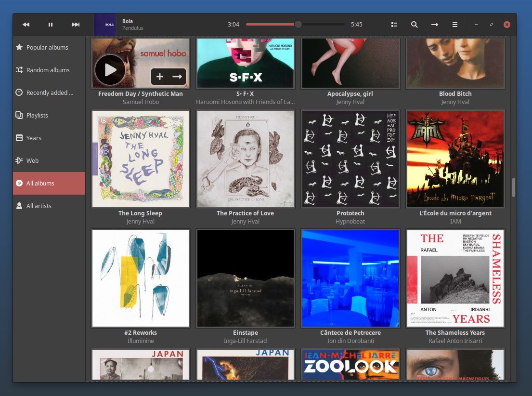
Task: Browse albums by Years
Action: tap(49, 138)
